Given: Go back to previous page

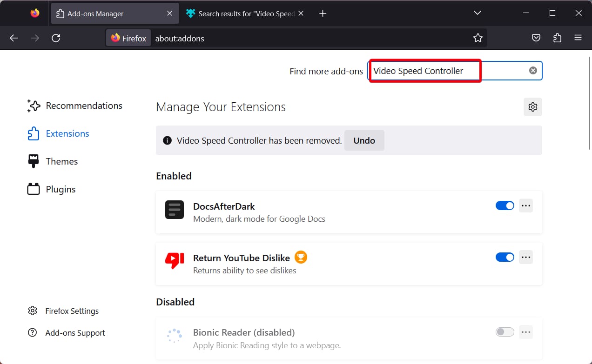Looking at the screenshot, I should coord(14,38).
